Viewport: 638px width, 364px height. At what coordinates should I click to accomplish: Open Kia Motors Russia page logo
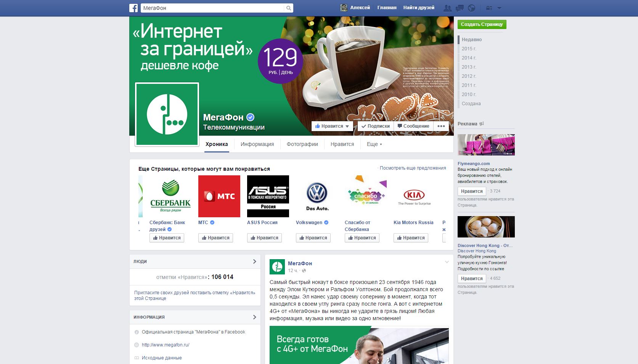(415, 196)
